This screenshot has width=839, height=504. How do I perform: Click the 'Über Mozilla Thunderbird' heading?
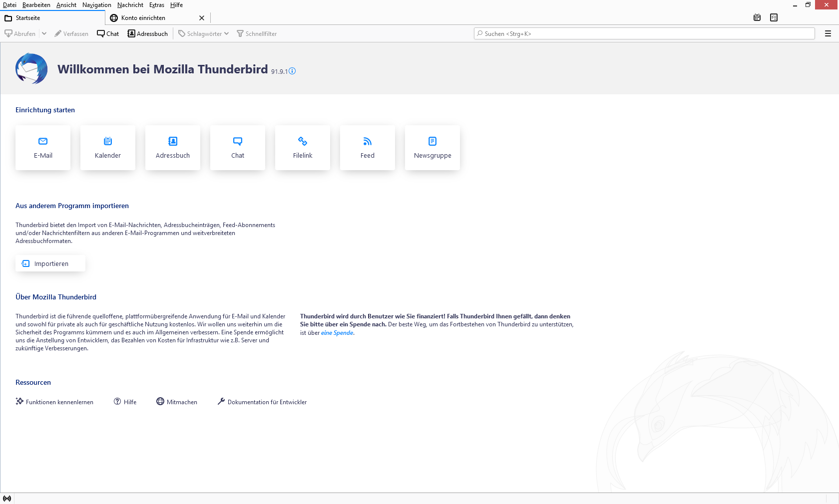coord(56,297)
